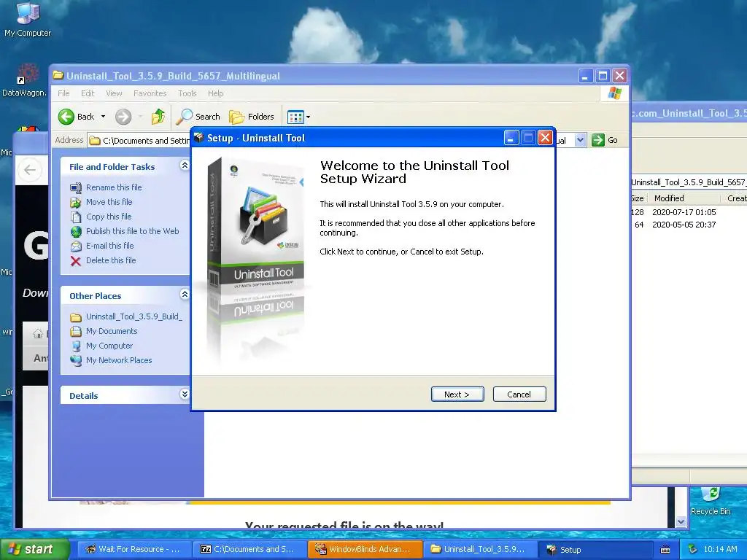Show the Folders tree pane
Viewport: 747px width, 560px height.
252,117
